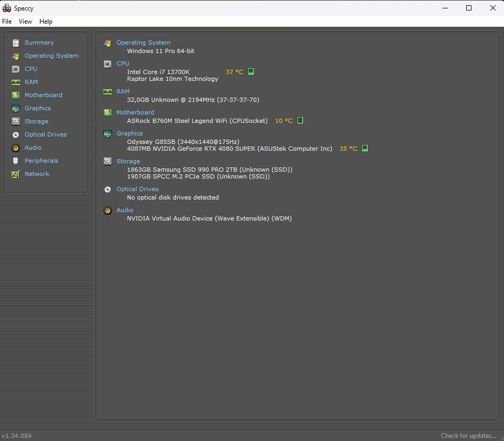Screen dimensions: 504x441
Task: Click the CPU heading link in main panel
Action: pyautogui.click(x=122, y=64)
